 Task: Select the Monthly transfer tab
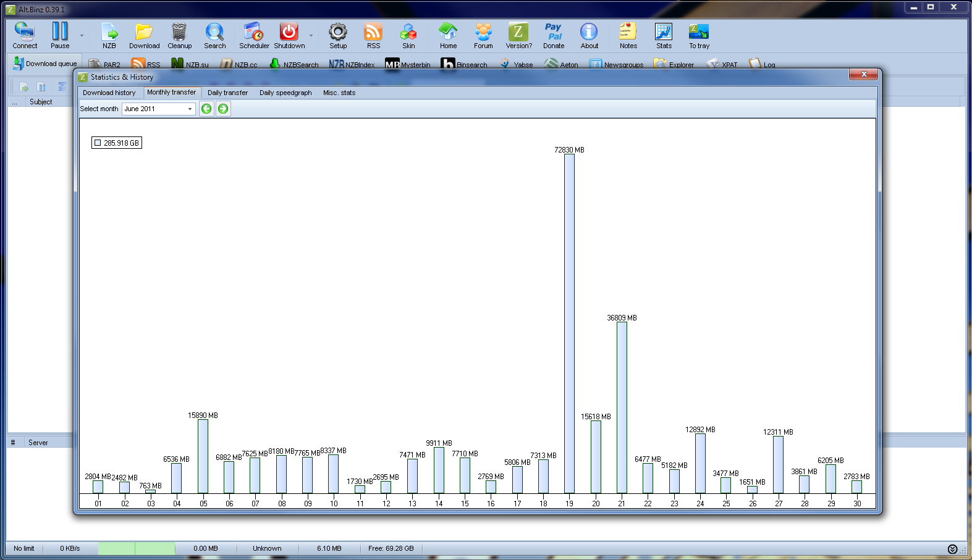click(172, 93)
